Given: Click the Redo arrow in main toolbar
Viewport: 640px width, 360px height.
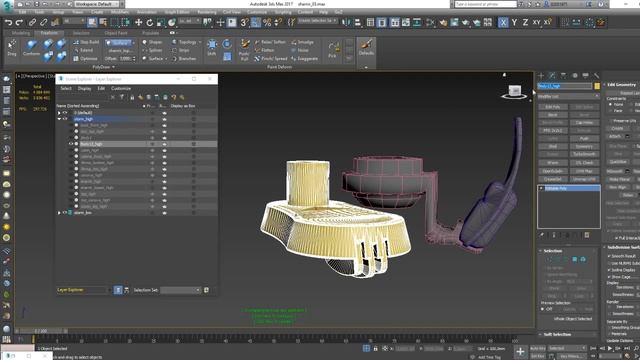Looking at the screenshot, I should click(19, 22).
